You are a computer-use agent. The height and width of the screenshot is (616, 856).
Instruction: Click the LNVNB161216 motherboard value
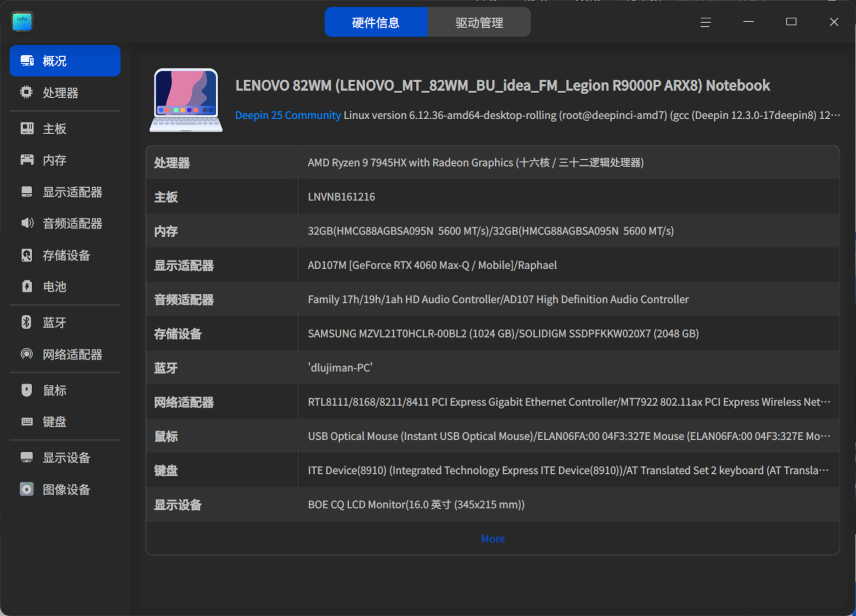342,197
